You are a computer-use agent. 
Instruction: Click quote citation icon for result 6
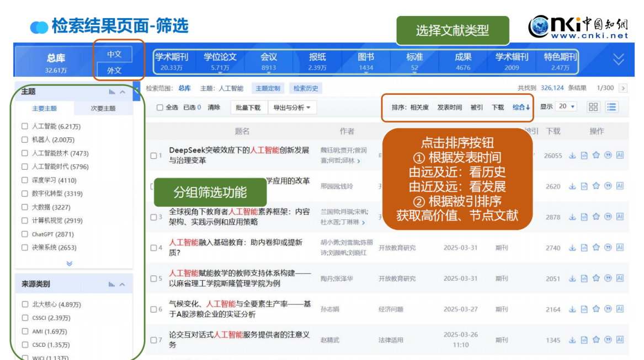pos(608,310)
